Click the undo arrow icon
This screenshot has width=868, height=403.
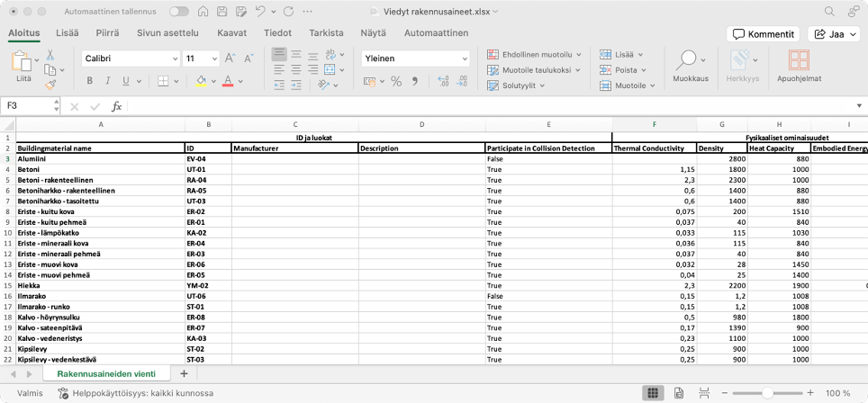(260, 12)
